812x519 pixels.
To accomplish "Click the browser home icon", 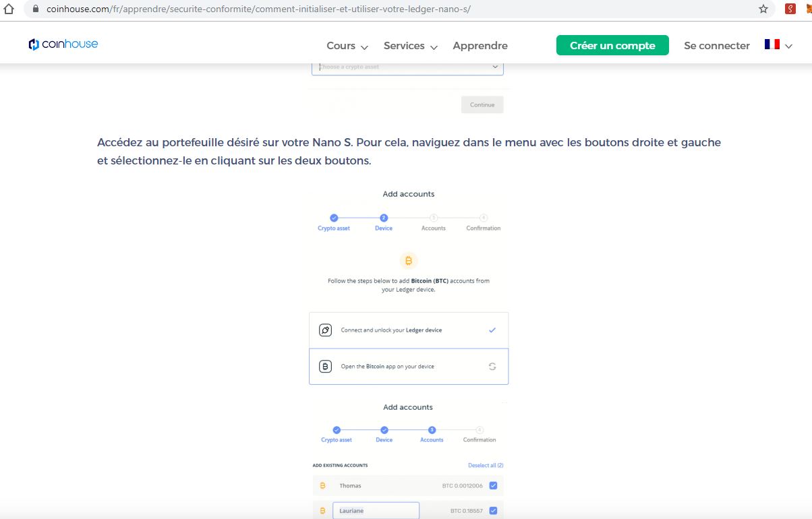I will (x=8, y=9).
